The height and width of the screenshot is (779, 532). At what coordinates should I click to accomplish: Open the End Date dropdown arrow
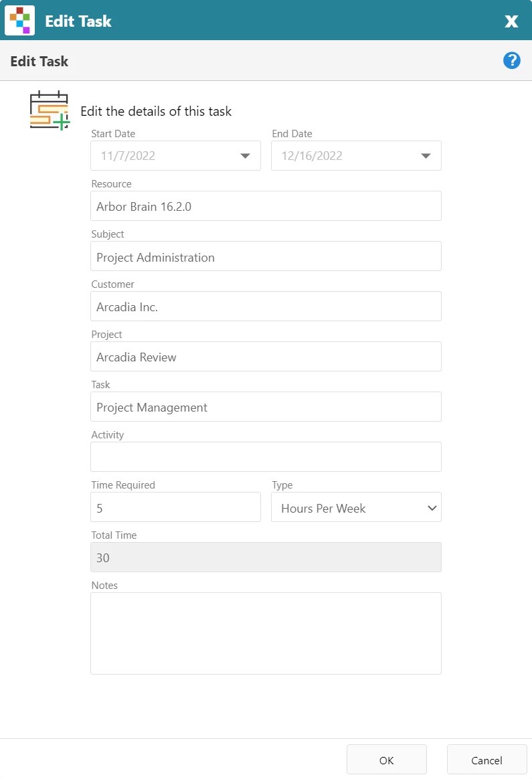click(426, 156)
